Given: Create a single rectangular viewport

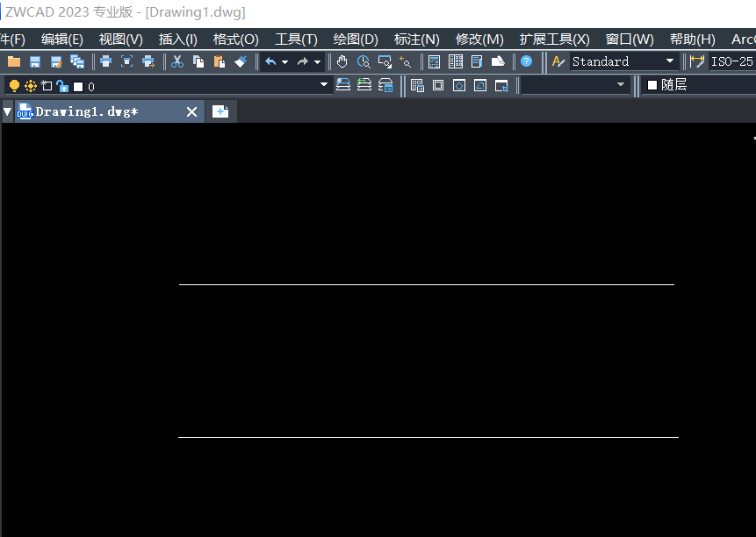Looking at the screenshot, I should coord(438,86).
